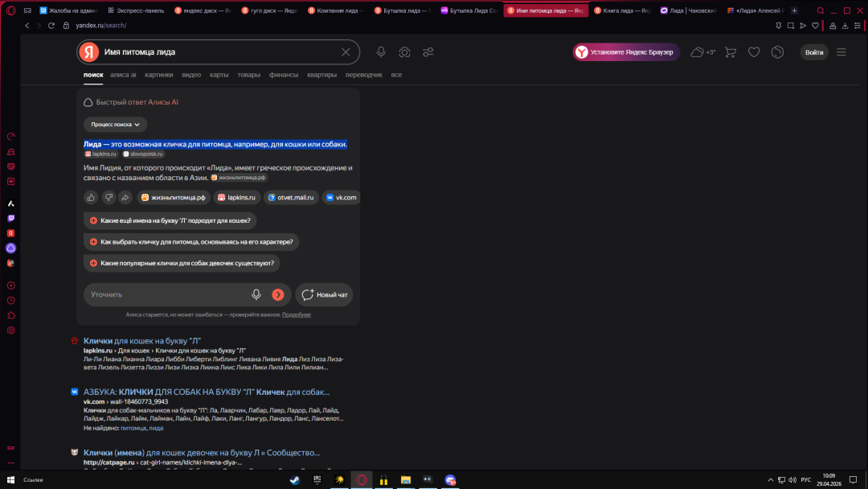Screen dimensions: 868x489
Task: Open Yandex weather widget showing +3°
Action: click(x=703, y=52)
